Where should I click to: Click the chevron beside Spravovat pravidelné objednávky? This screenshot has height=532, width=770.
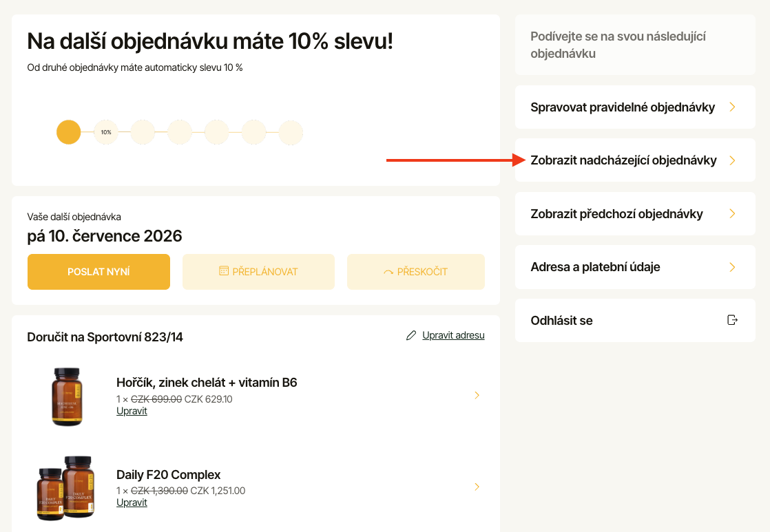(732, 107)
